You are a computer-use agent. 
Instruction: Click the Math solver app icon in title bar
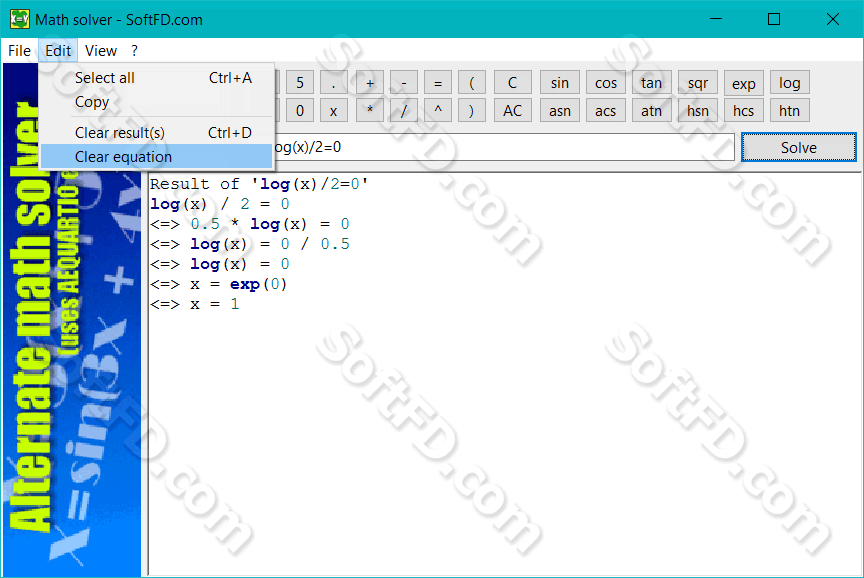pos(20,19)
